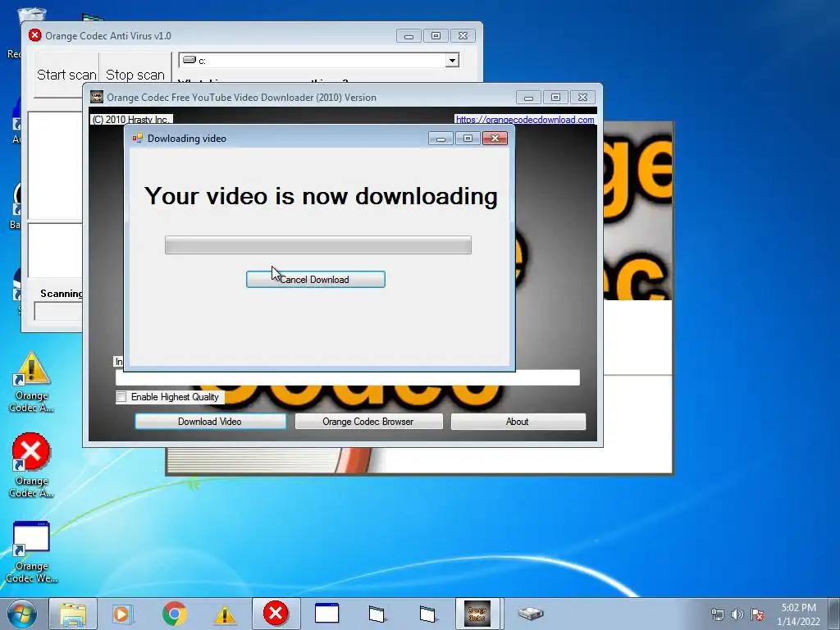The width and height of the screenshot is (840, 630).
Task: Minimize the Dowloading video dialog
Action: (x=441, y=139)
